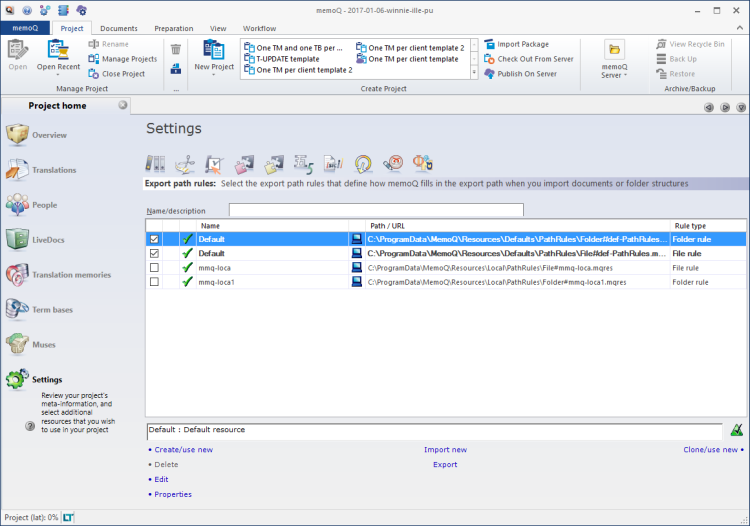Uncheck the Default folder rule checkbox
This screenshot has height=526, width=750.
pos(154,240)
